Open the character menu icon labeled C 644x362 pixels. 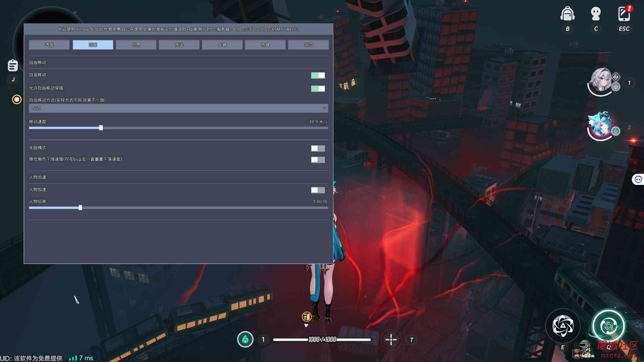coord(595,14)
